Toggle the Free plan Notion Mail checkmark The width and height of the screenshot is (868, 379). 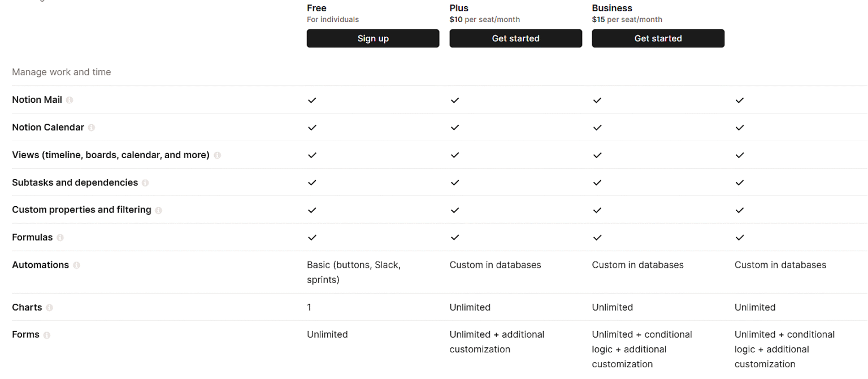click(312, 101)
